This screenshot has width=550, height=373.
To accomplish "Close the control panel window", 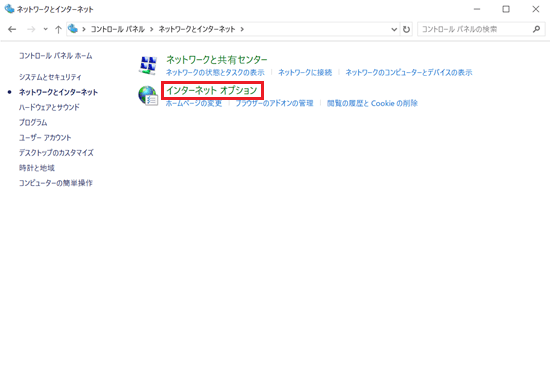I will (536, 9).
